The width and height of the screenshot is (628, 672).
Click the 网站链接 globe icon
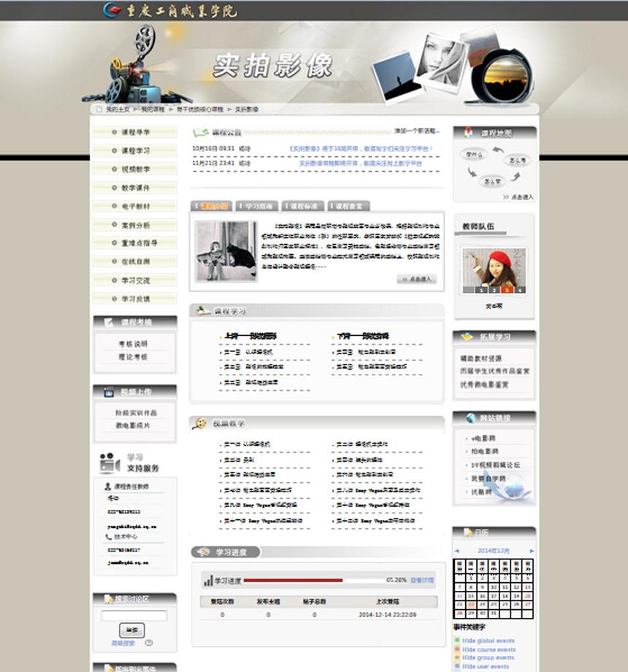tap(468, 418)
